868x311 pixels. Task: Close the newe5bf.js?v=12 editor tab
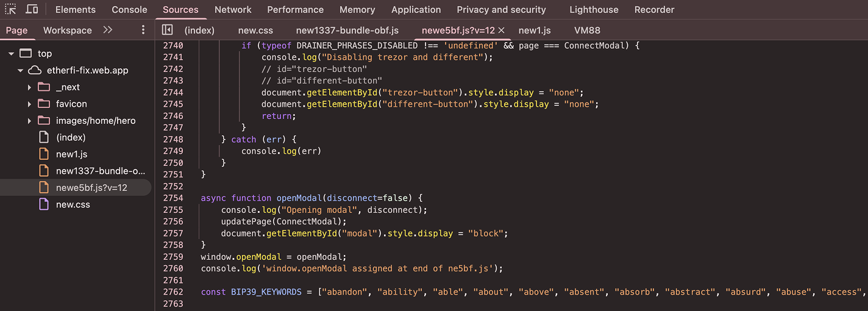(502, 30)
